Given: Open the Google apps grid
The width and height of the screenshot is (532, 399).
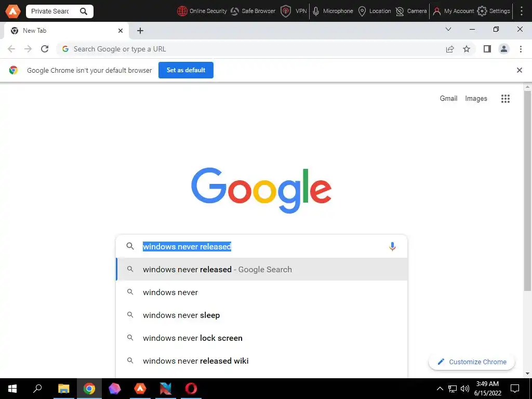Looking at the screenshot, I should coord(505,99).
